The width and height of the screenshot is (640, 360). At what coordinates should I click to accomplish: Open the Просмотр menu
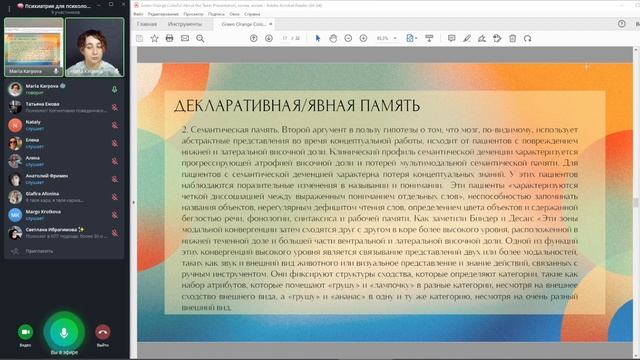(x=193, y=14)
